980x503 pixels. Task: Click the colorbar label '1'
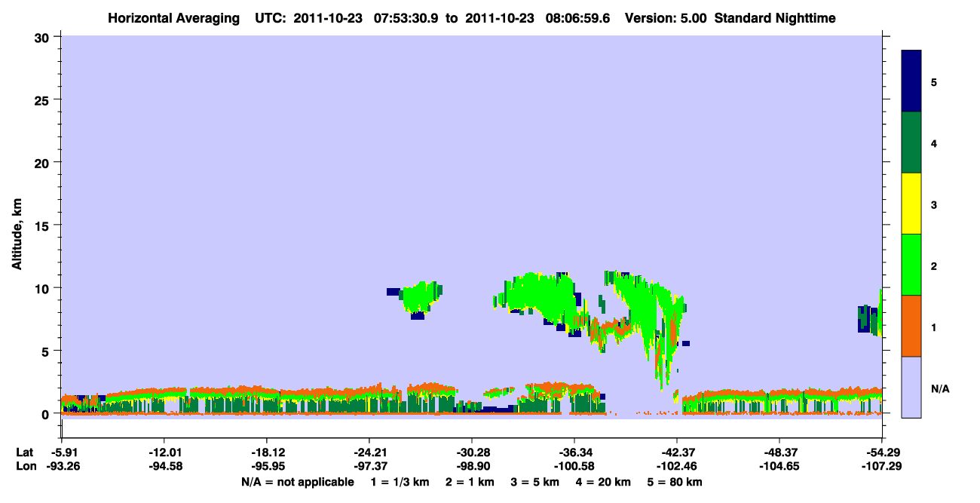click(x=934, y=327)
